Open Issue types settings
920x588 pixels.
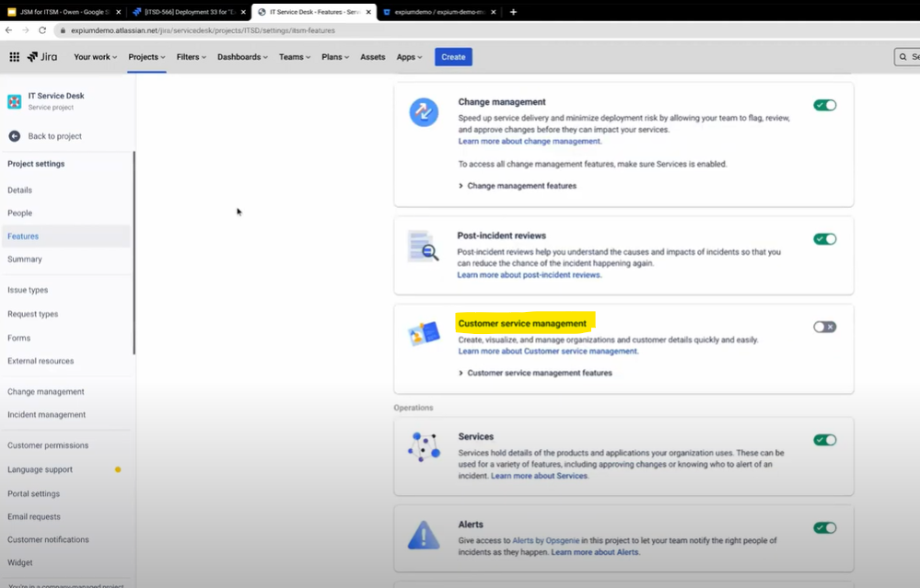point(28,290)
